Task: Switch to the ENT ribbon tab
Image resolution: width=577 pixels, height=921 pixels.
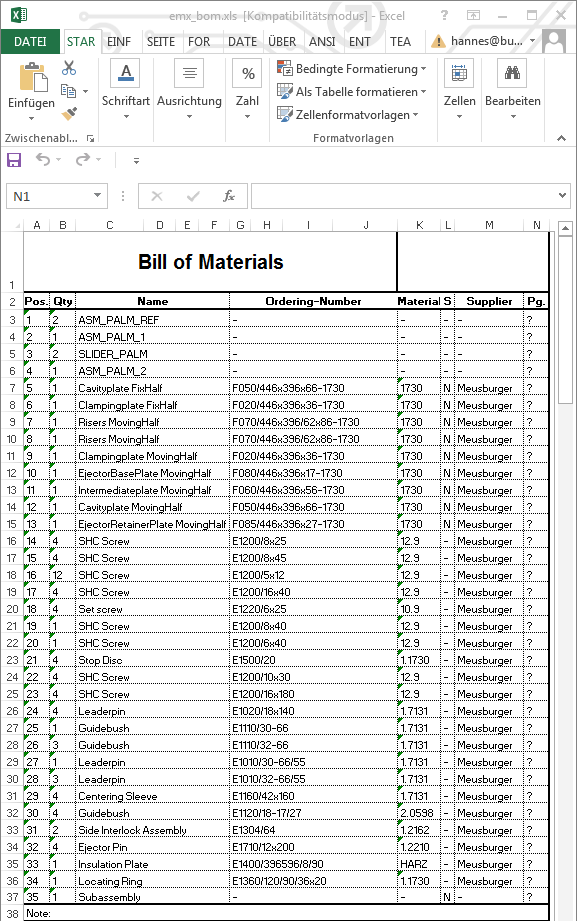Action: (x=360, y=42)
